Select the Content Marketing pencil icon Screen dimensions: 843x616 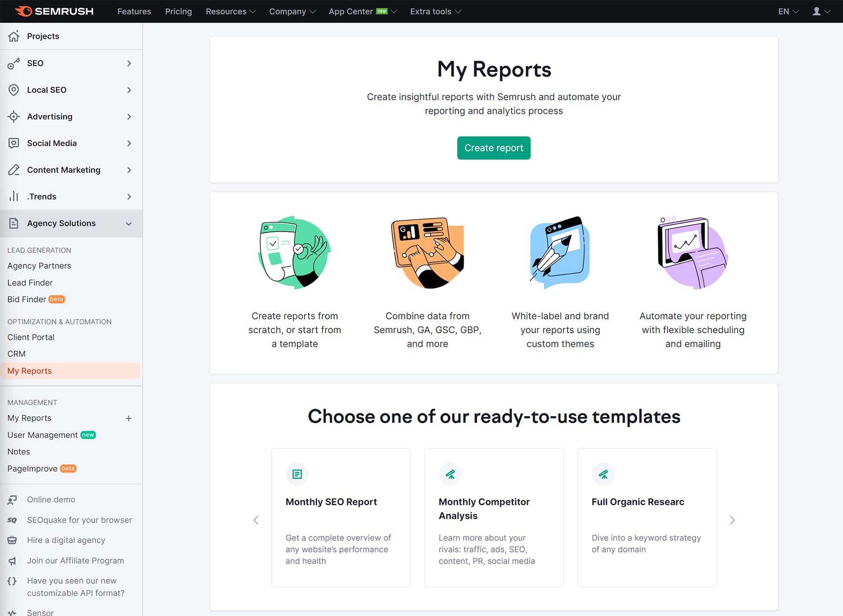click(14, 169)
